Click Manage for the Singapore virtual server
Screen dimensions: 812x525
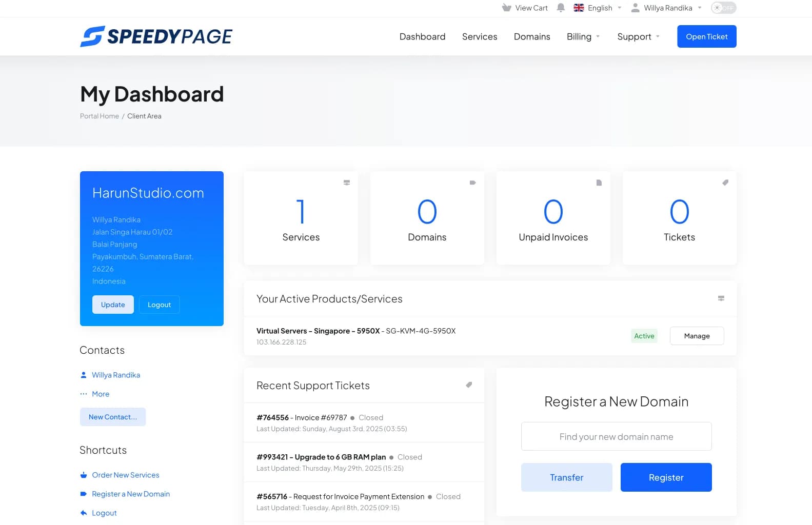(697, 336)
